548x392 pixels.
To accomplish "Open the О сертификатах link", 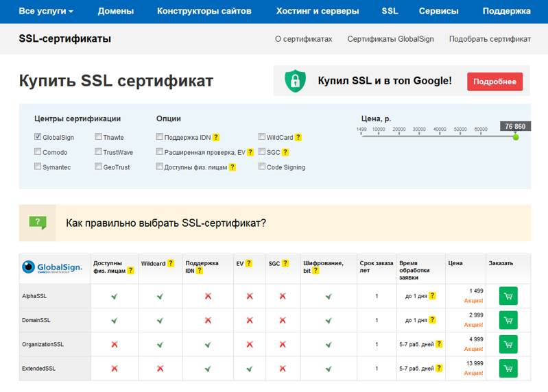I will [303, 39].
